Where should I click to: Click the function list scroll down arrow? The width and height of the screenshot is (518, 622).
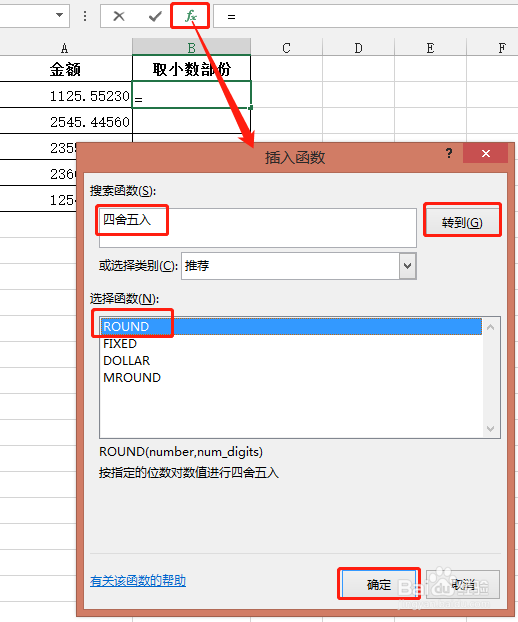click(491, 429)
